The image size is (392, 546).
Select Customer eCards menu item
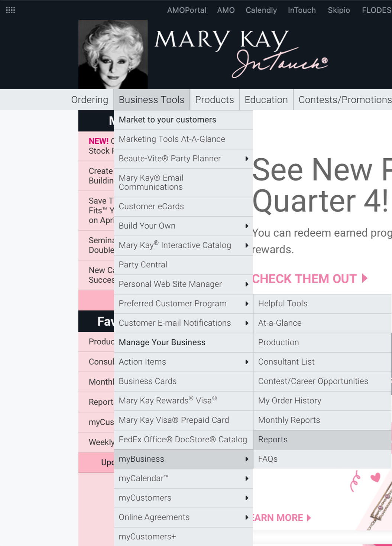151,207
